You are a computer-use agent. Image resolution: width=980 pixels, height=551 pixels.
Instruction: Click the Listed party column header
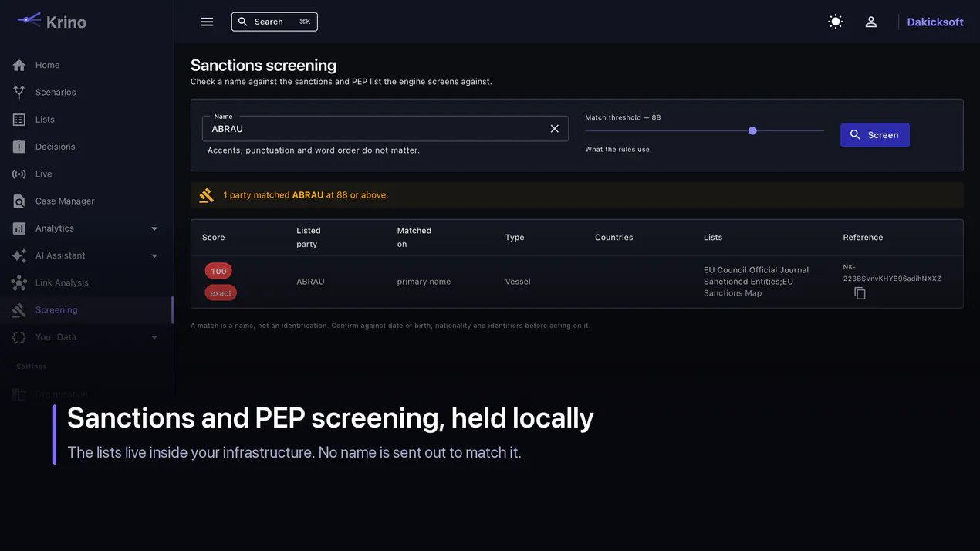[308, 238]
